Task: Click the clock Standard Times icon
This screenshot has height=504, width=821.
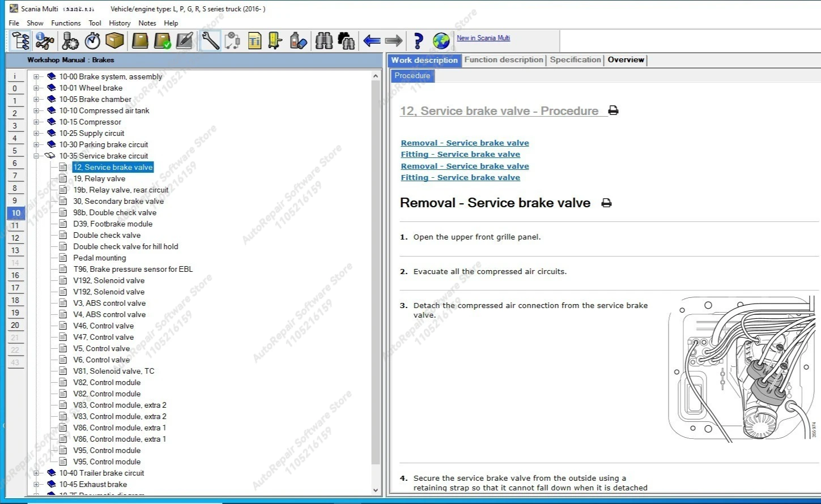Action: click(x=91, y=40)
